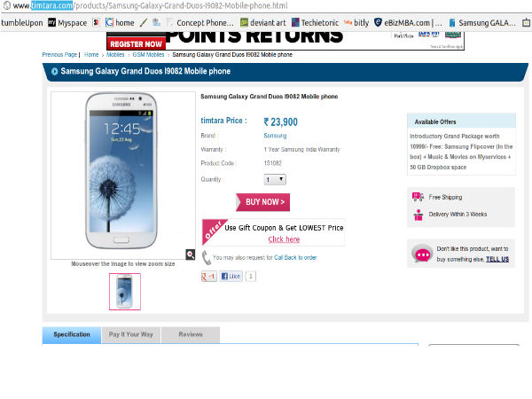
Task: Click the phone call back icon
Action: tap(207, 257)
